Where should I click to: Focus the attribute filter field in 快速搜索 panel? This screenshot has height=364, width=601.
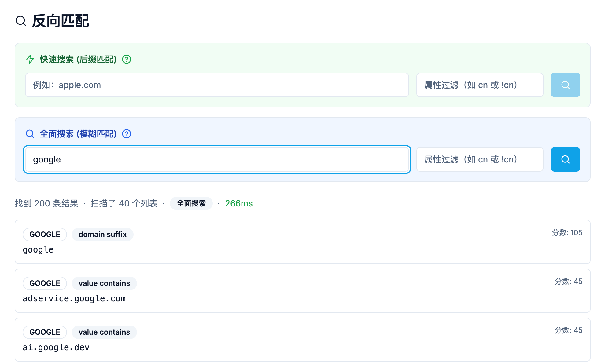(x=480, y=85)
